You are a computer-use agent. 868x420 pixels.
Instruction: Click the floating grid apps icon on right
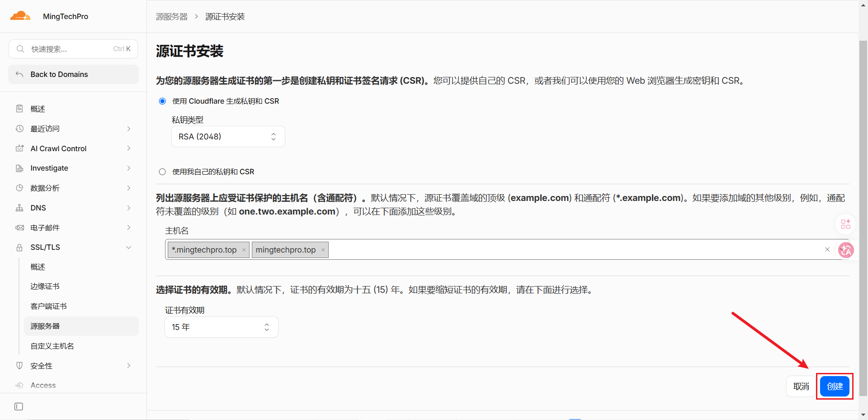845,224
